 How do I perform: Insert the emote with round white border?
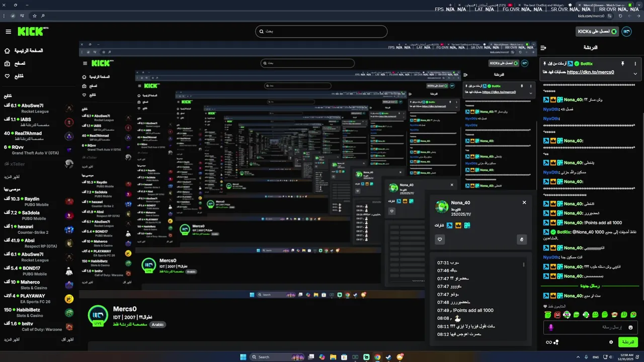[x=567, y=315]
